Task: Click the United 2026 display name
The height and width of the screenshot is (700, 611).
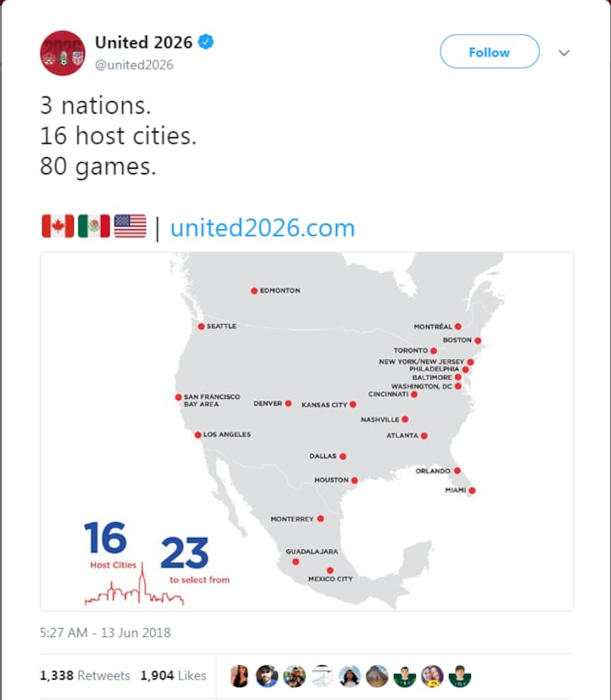Action: pyautogui.click(x=143, y=42)
